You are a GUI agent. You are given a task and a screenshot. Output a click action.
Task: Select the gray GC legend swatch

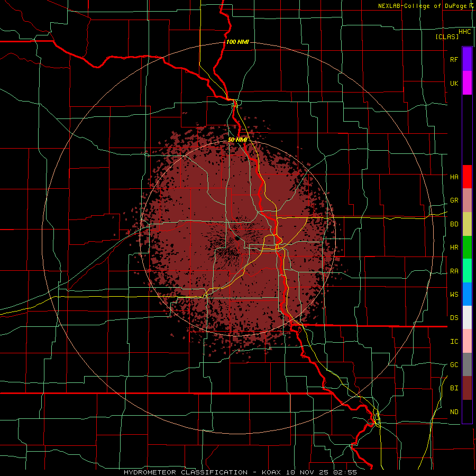[467, 364]
